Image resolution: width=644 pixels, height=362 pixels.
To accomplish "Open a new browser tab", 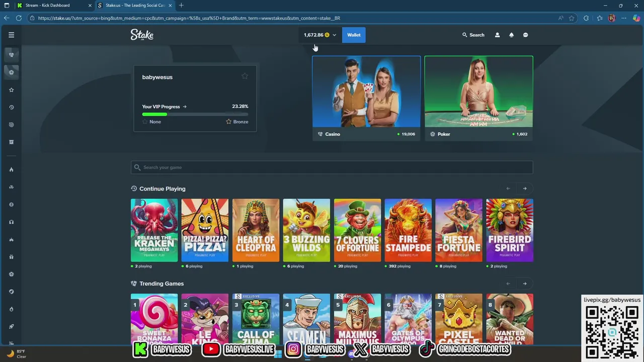I will pyautogui.click(x=181, y=6).
